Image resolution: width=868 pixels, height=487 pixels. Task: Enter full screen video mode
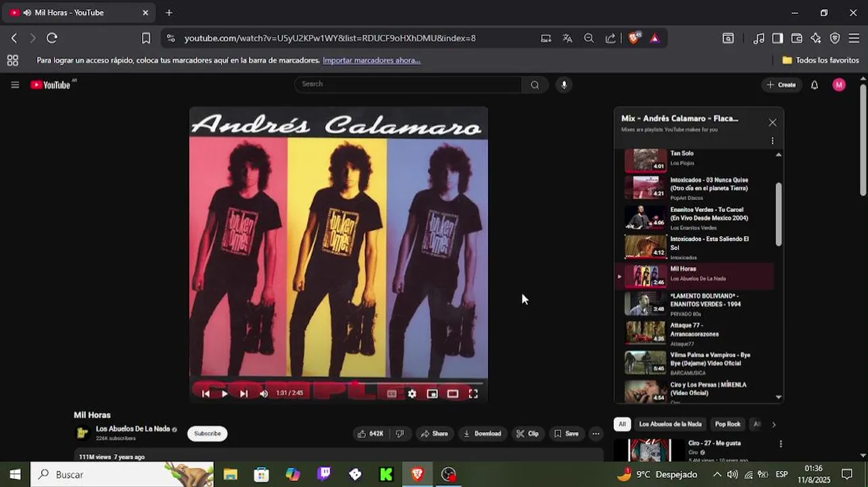click(473, 394)
